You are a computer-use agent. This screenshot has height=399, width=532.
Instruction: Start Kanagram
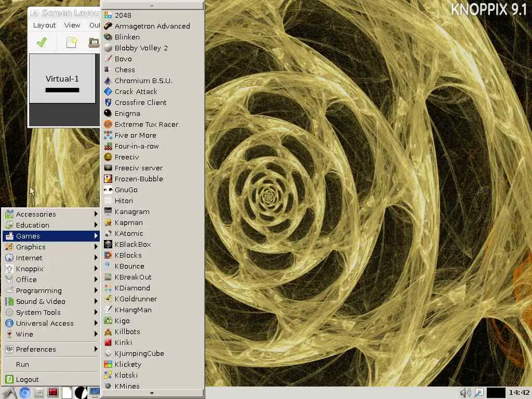tap(153, 212)
